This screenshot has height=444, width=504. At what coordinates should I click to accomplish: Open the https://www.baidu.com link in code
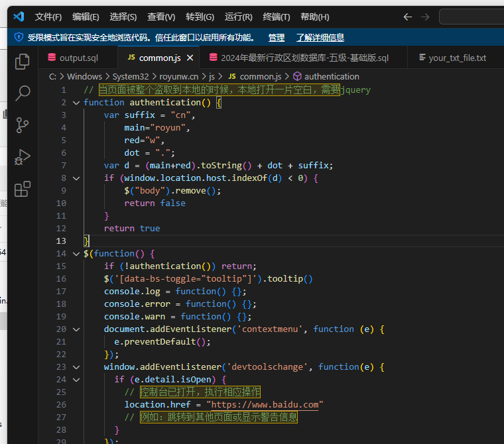click(265, 405)
